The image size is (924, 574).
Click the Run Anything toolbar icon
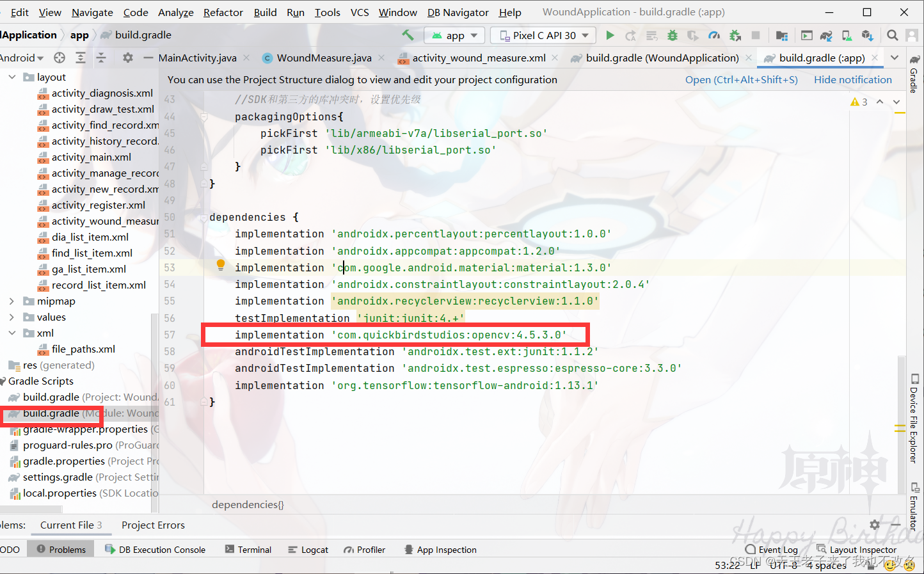click(806, 35)
